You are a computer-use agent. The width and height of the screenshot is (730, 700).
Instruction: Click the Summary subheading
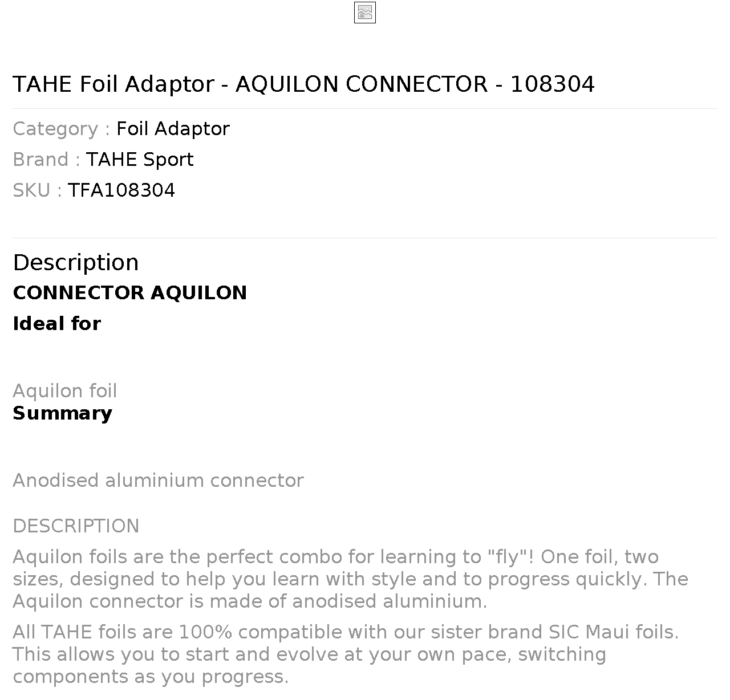(x=63, y=413)
